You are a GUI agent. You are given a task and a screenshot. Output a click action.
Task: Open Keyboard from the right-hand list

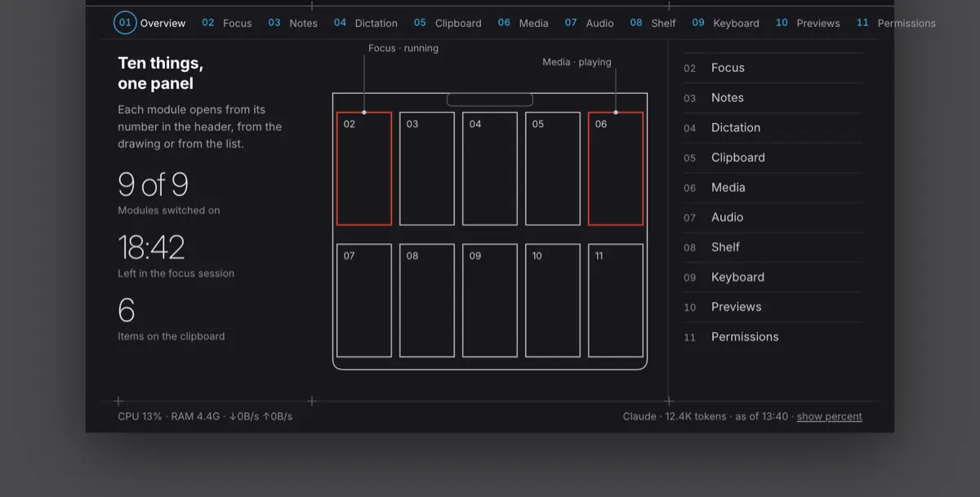pos(773,277)
